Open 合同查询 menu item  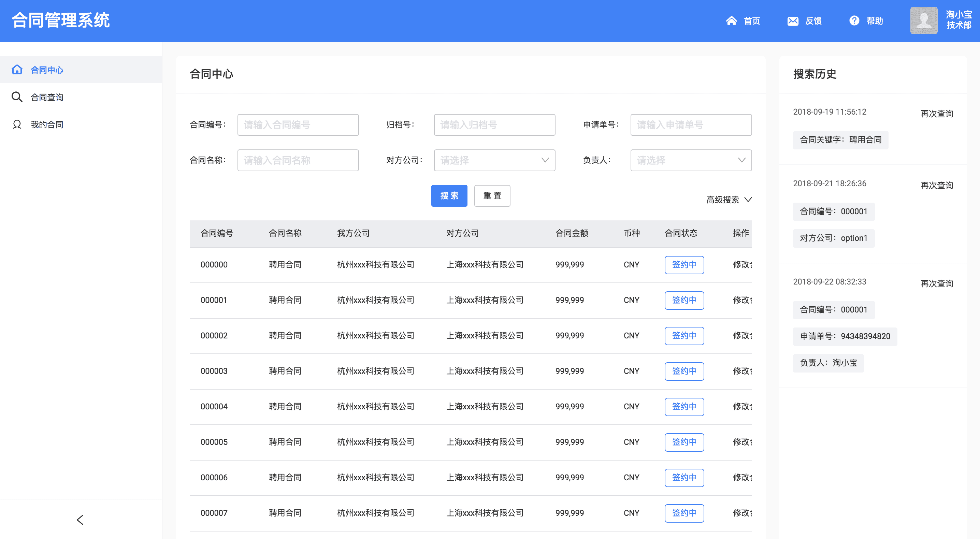(81, 97)
